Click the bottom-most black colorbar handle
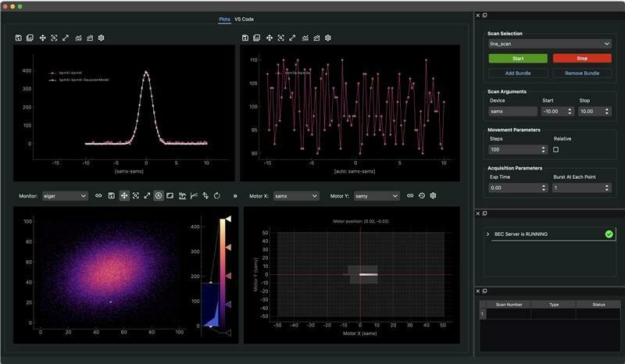 point(228,333)
